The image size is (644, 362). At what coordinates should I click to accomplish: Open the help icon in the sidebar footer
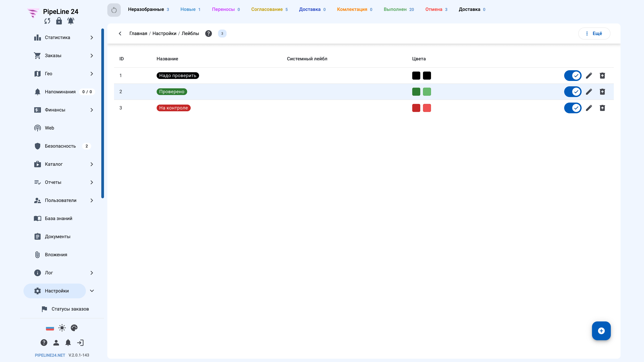(44, 343)
